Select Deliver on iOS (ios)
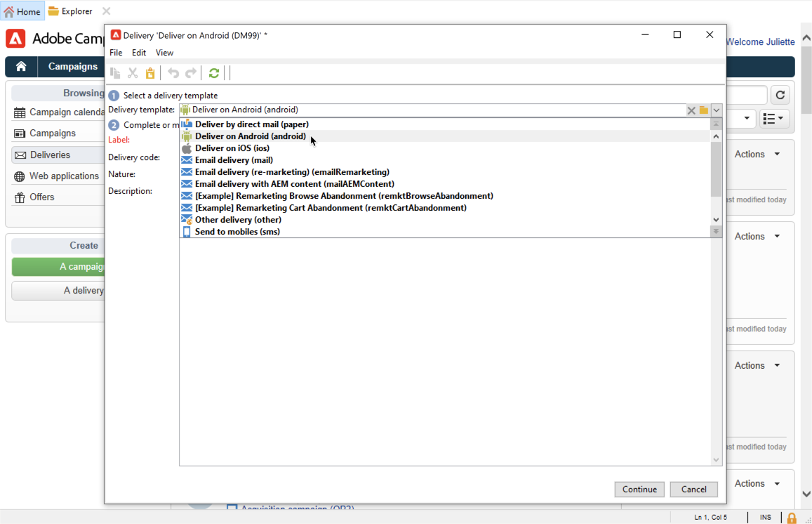This screenshot has height=524, width=812. [x=446, y=148]
